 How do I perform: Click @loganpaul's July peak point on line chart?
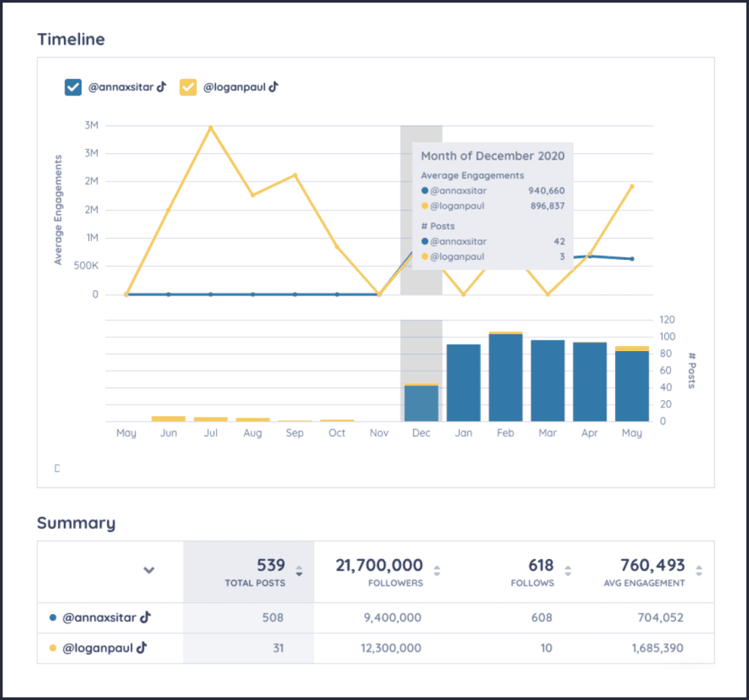(211, 127)
